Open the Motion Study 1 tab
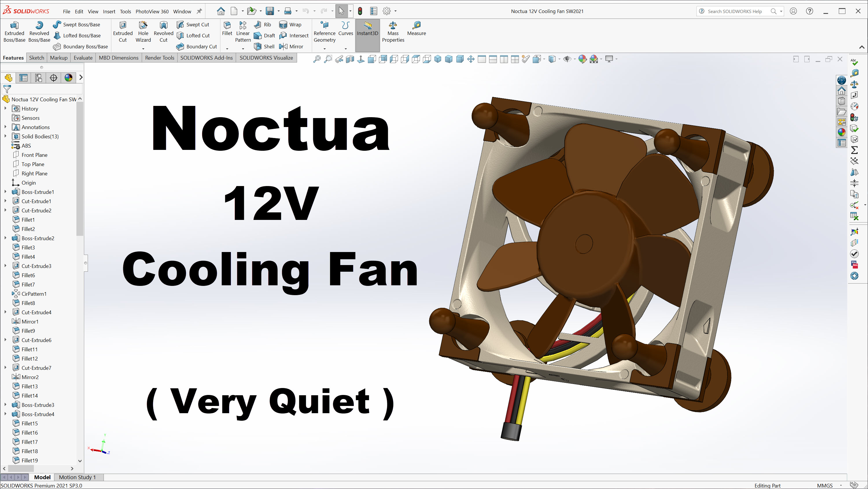Screen dimensions: 868x489 [77, 477]
